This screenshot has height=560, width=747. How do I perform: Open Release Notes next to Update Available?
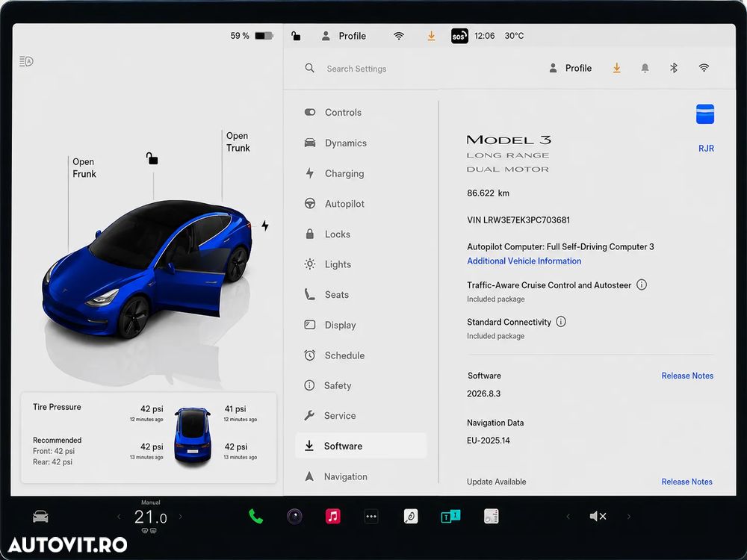tap(687, 482)
